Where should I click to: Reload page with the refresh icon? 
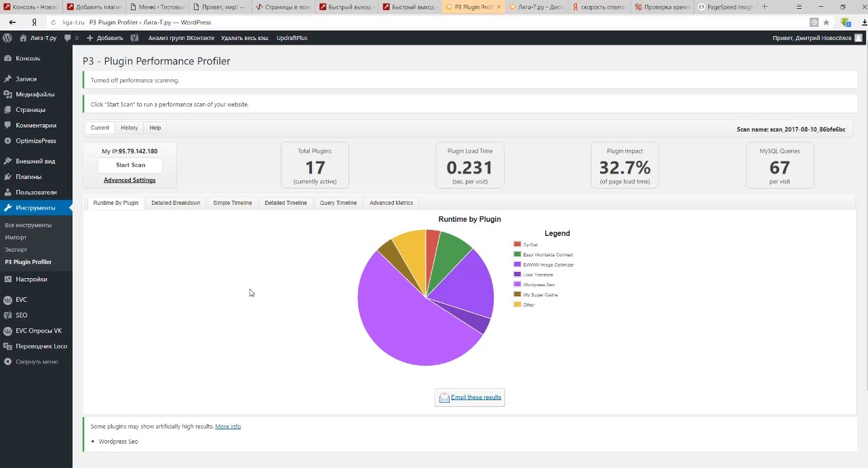click(x=54, y=22)
